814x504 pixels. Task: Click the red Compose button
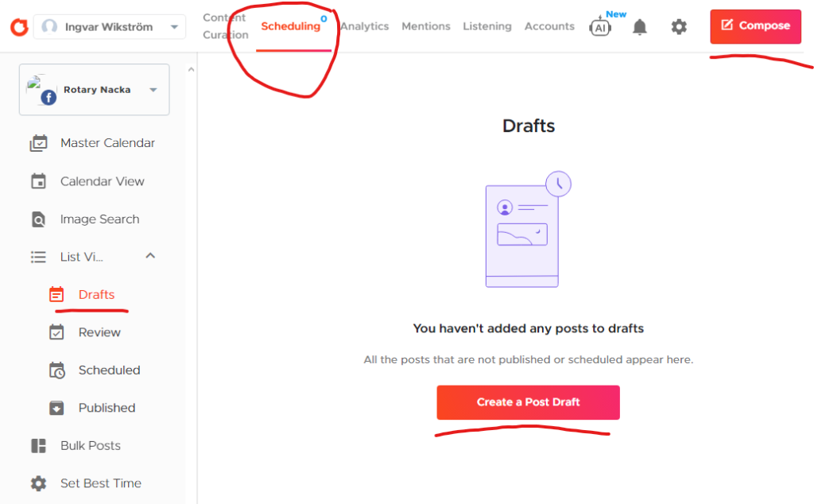tap(755, 26)
